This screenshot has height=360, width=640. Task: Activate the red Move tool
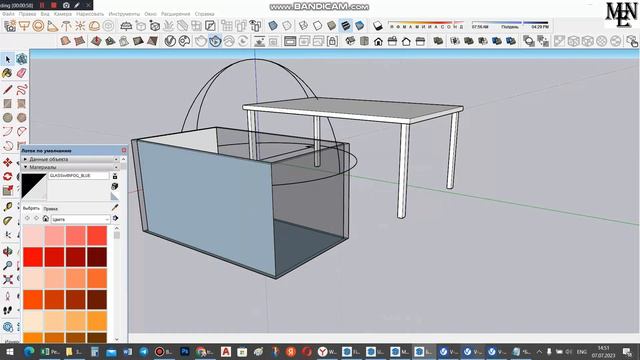click(7, 162)
